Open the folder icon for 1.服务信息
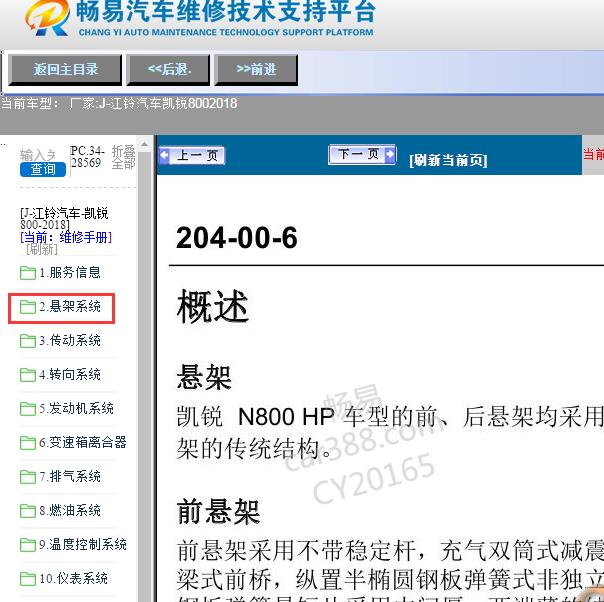 (28, 273)
